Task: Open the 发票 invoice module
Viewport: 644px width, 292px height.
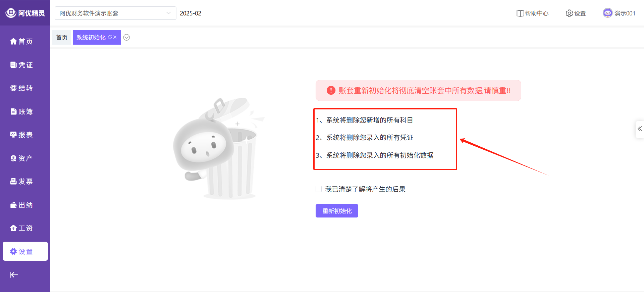Action: (x=22, y=181)
